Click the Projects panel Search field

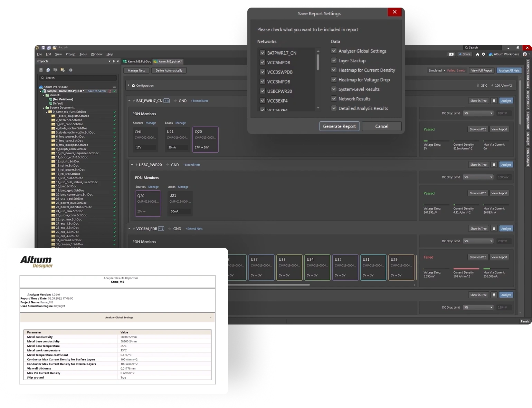[78, 78]
